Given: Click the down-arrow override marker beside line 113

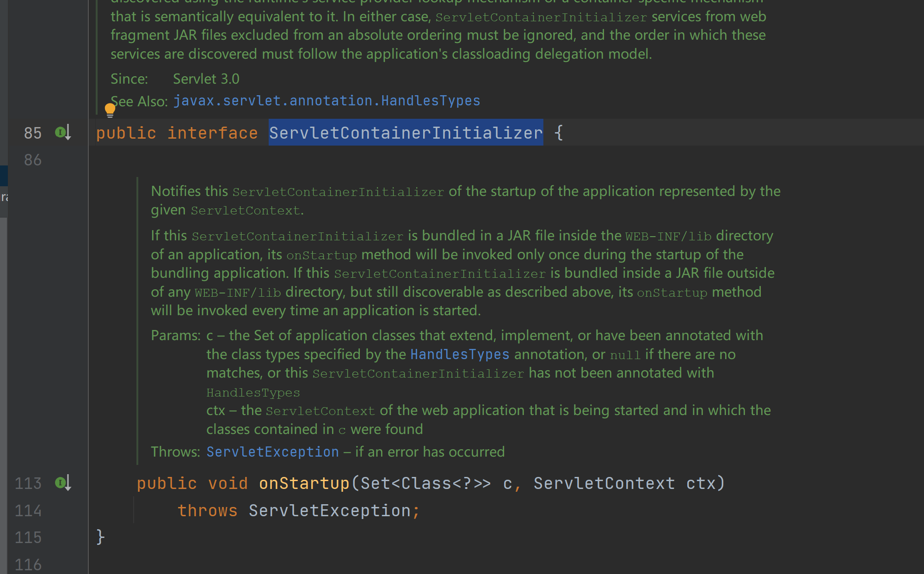Looking at the screenshot, I should pos(68,484).
